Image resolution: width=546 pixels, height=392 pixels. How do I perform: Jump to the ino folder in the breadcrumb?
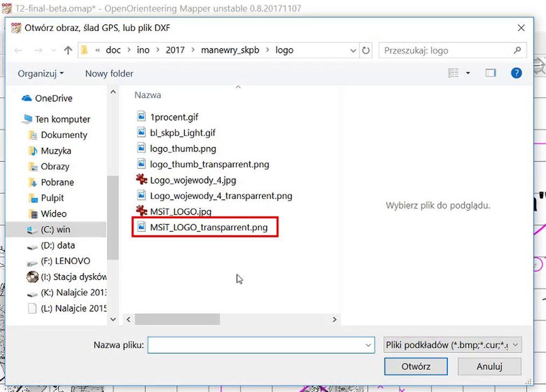(143, 50)
